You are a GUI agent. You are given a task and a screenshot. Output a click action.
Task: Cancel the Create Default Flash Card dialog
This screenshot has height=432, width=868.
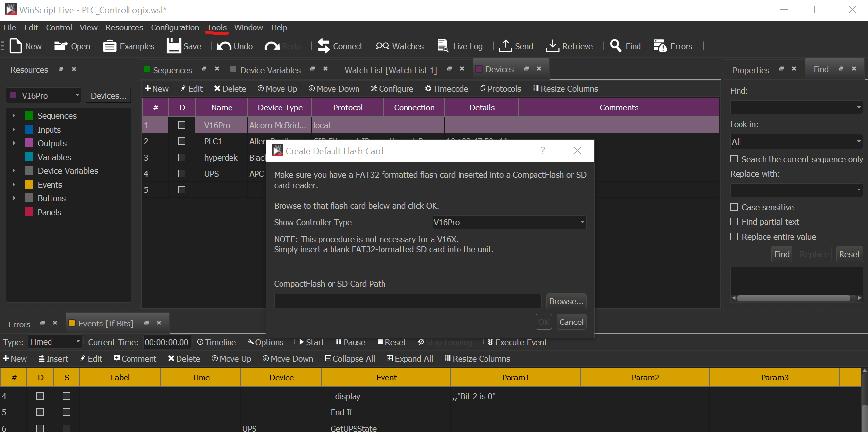pyautogui.click(x=571, y=322)
